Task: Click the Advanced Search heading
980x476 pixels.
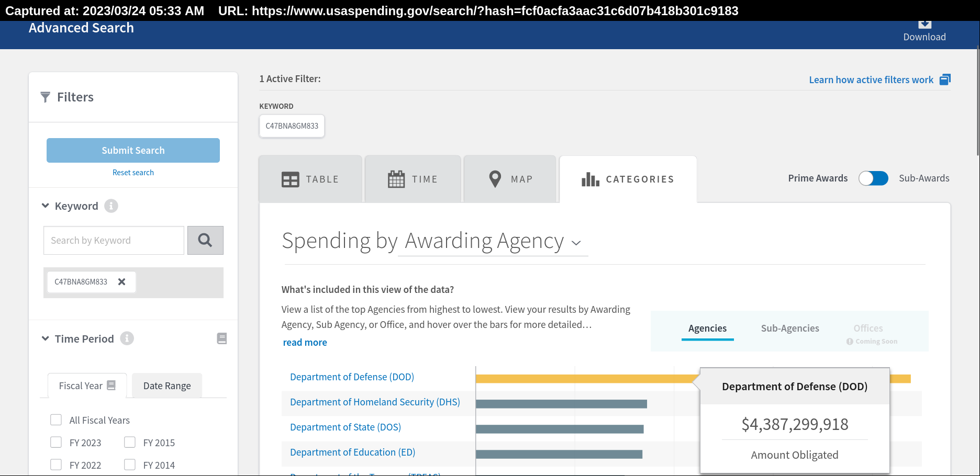Action: tap(81, 28)
